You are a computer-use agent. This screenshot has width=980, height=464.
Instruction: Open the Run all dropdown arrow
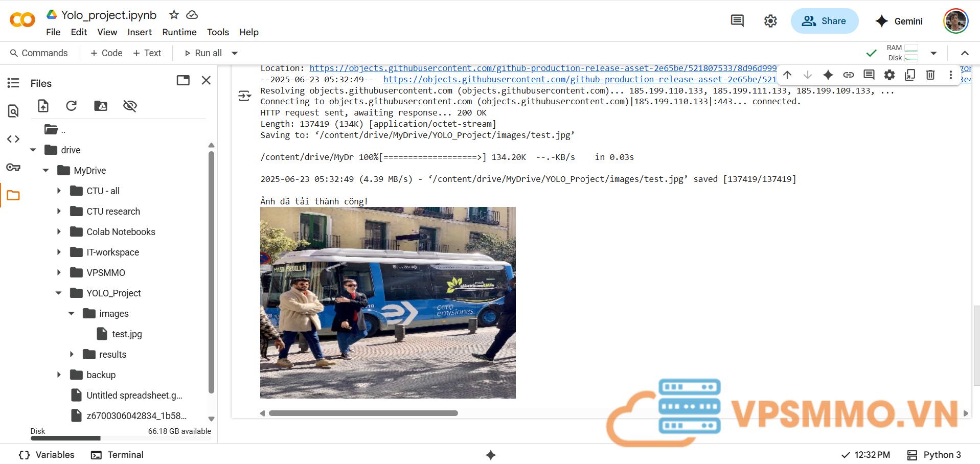pyautogui.click(x=235, y=53)
